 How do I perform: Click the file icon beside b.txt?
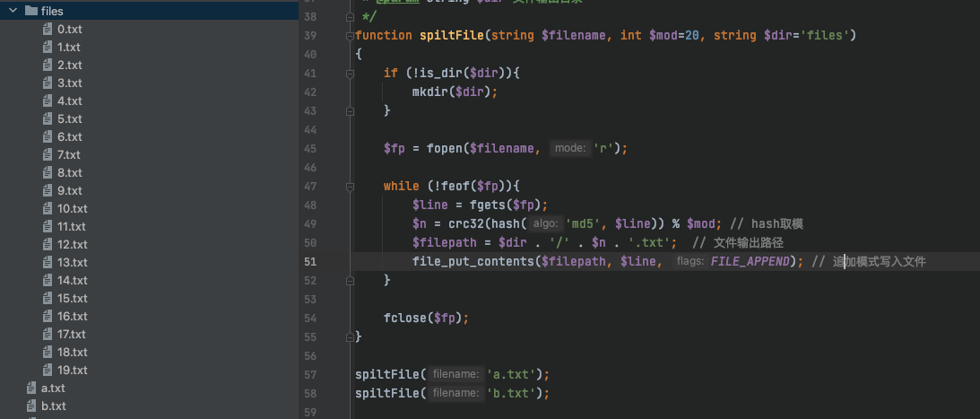pos(30,406)
